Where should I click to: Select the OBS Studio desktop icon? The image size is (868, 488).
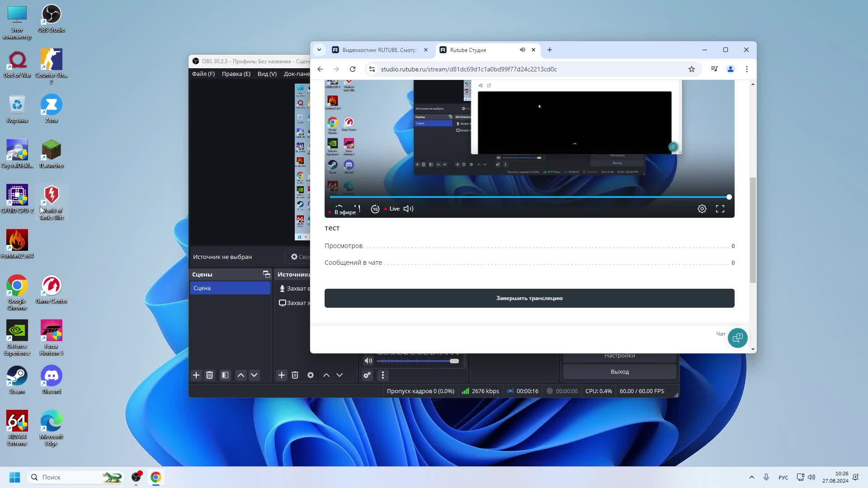[51, 19]
